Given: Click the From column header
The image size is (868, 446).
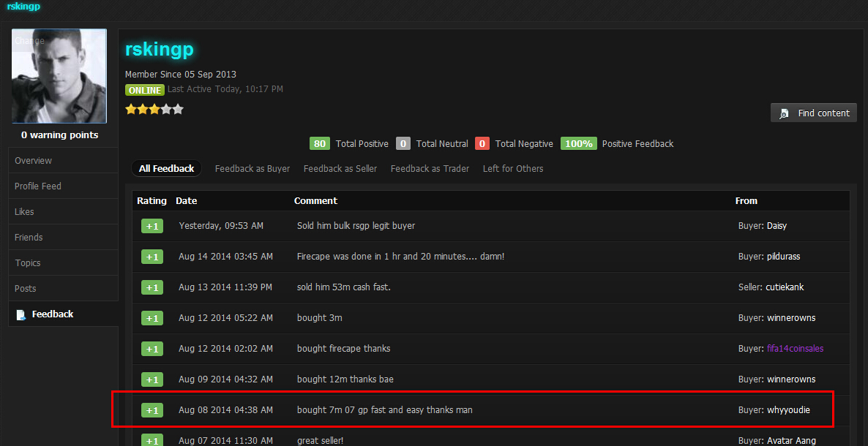Looking at the screenshot, I should [x=747, y=200].
